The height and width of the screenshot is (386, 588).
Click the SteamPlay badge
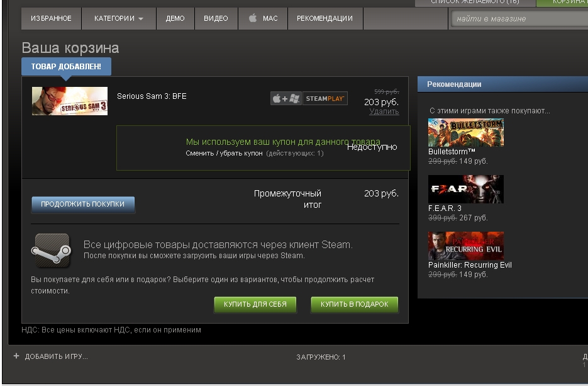(x=325, y=98)
